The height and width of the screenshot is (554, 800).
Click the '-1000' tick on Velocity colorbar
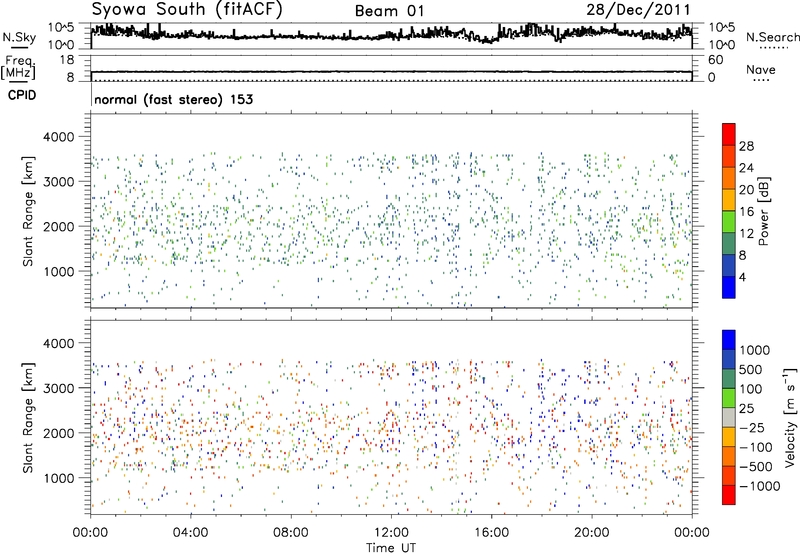759,486
